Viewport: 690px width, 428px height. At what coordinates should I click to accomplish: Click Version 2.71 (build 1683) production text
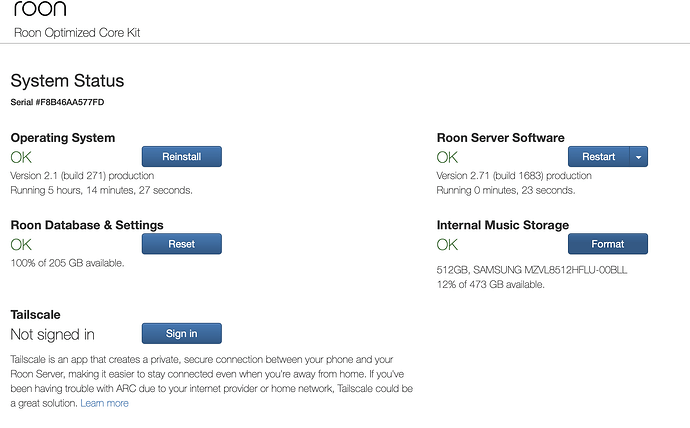pyautogui.click(x=514, y=176)
